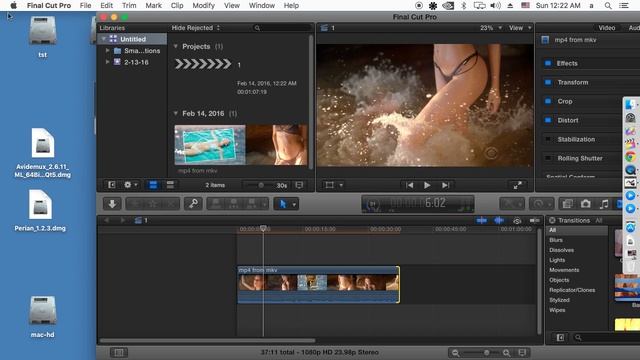
Task: Expand the 2-13-16 event
Action: tap(107, 62)
